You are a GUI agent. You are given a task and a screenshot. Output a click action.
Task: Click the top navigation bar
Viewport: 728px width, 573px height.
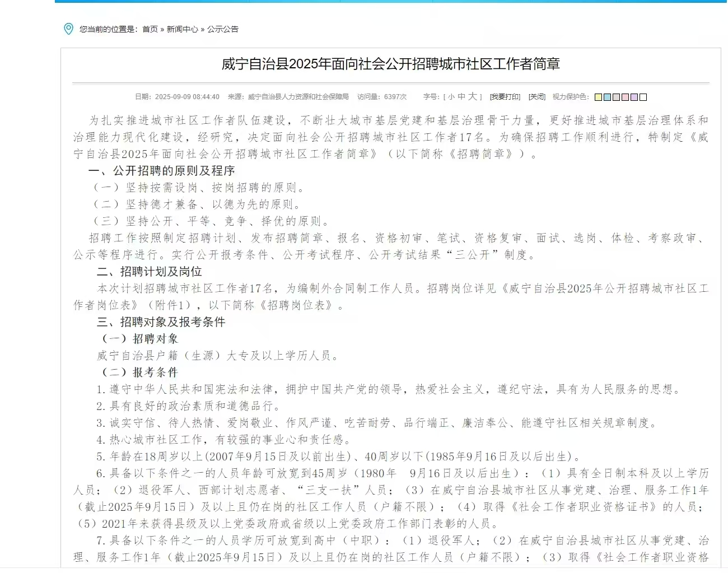[x=364, y=3]
